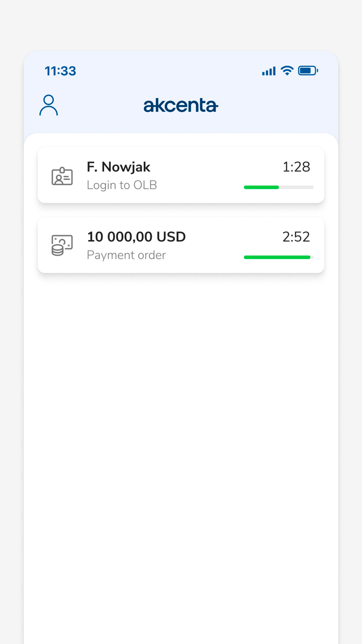Viewport: 362px width, 644px height.
Task: Click the ID badge icon for login request
Action: click(x=62, y=176)
